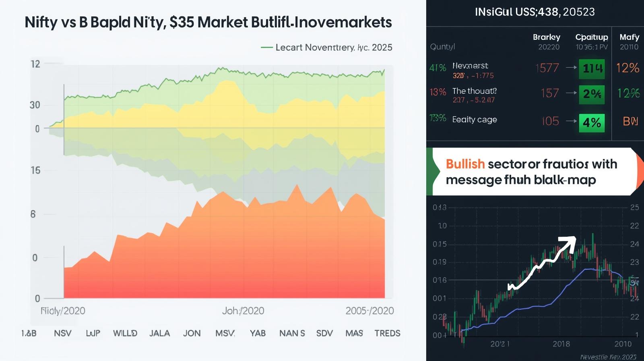Open the WILLD tab below the chart
644x361 pixels.
point(125,333)
